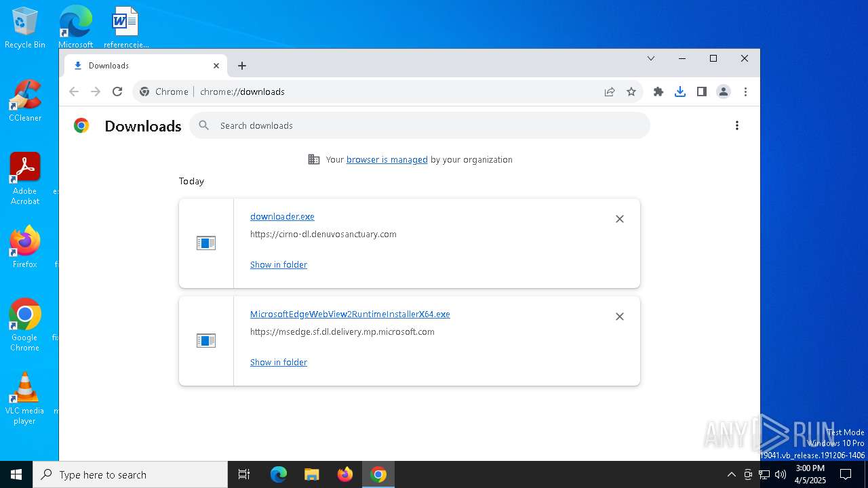This screenshot has height=488, width=868.
Task: Open the taskbar clock and date
Action: tap(810, 474)
